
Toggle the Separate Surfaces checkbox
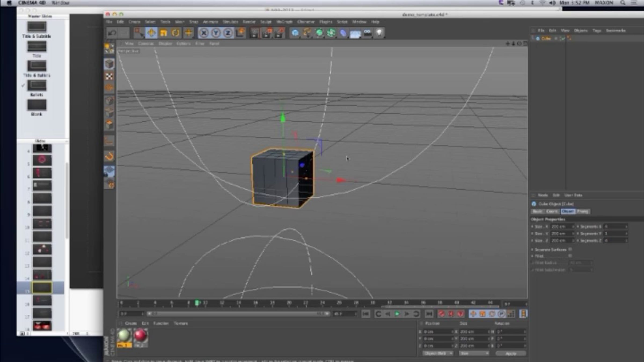click(x=570, y=249)
